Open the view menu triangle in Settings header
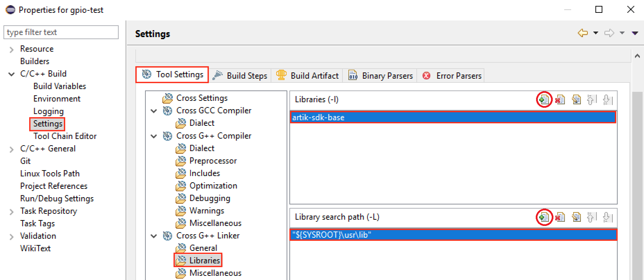The image size is (644, 280). tap(635, 33)
